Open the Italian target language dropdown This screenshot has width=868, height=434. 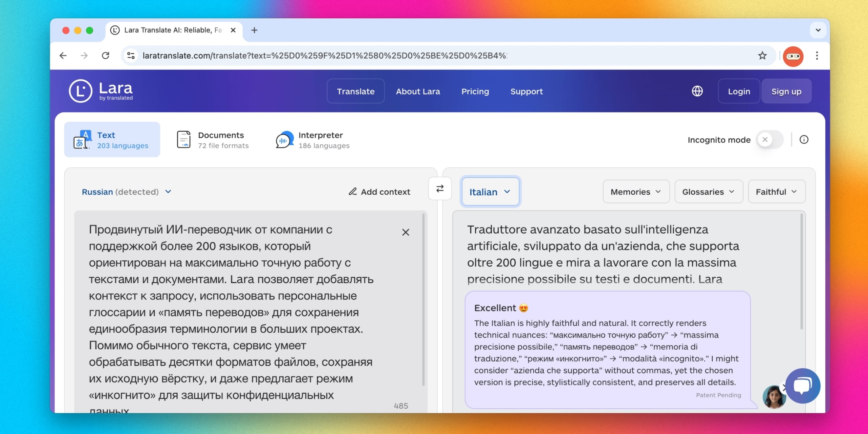click(x=490, y=192)
